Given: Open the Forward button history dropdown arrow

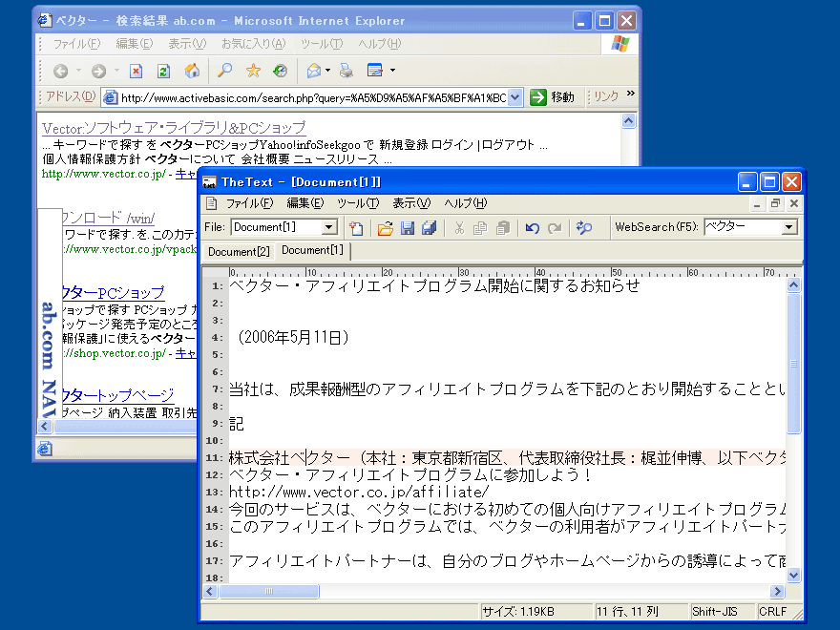Looking at the screenshot, I should (116, 71).
